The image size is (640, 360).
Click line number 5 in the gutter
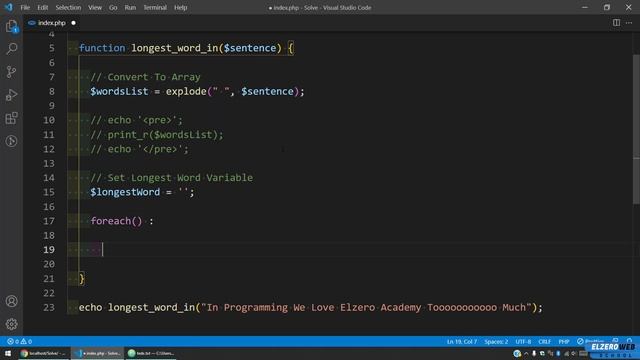click(51, 48)
